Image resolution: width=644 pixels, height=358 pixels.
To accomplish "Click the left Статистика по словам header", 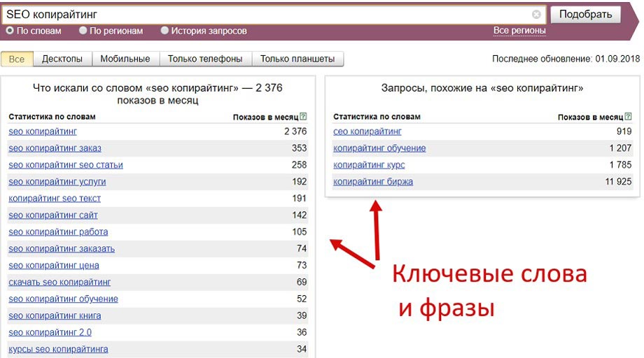I will coord(52,117).
